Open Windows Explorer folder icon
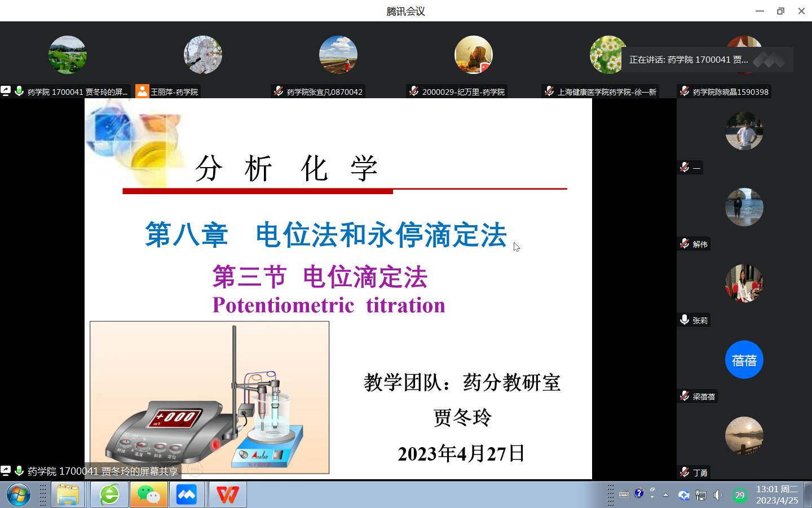The height and width of the screenshot is (508, 812). (x=68, y=495)
